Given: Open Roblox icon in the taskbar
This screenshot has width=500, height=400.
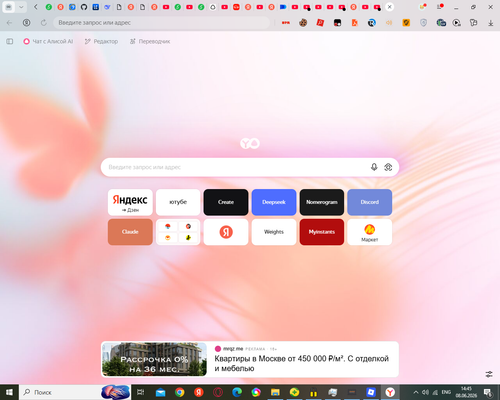Looking at the screenshot, I should (x=371, y=392).
